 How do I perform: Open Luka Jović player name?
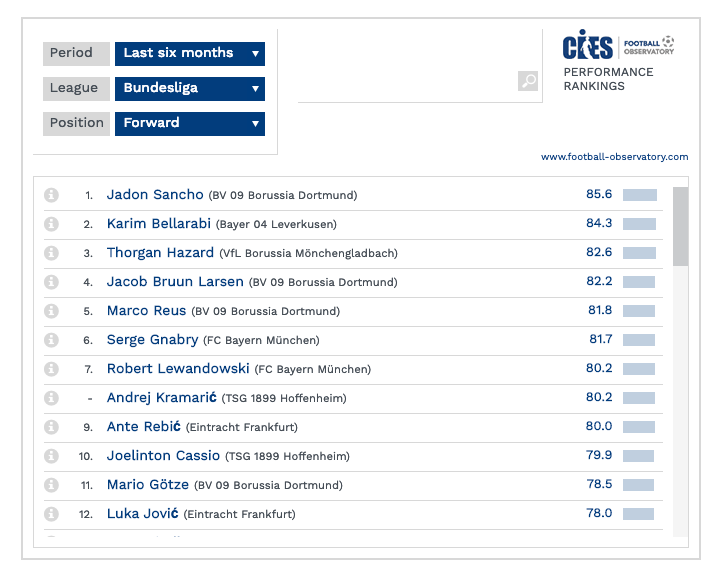coord(142,514)
